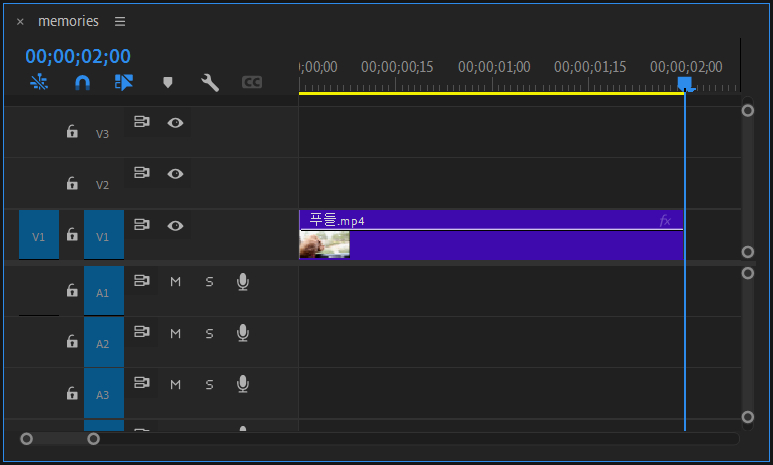The height and width of the screenshot is (465, 773).
Task: Click audio tracks scrollbar top handle
Action: coord(747,273)
